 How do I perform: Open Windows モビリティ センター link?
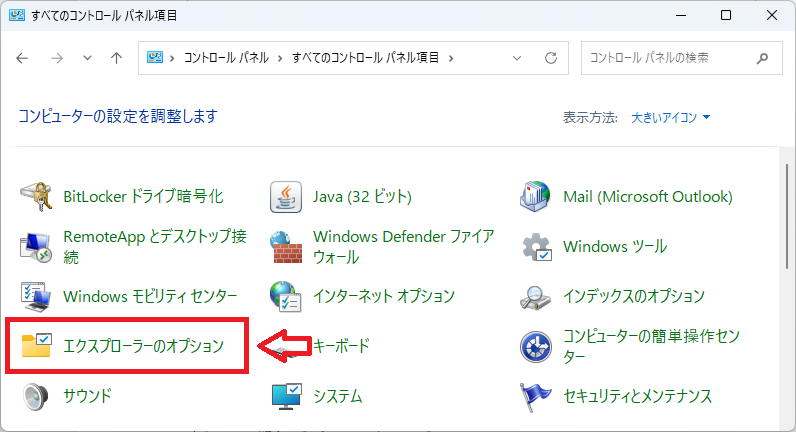[x=150, y=296]
